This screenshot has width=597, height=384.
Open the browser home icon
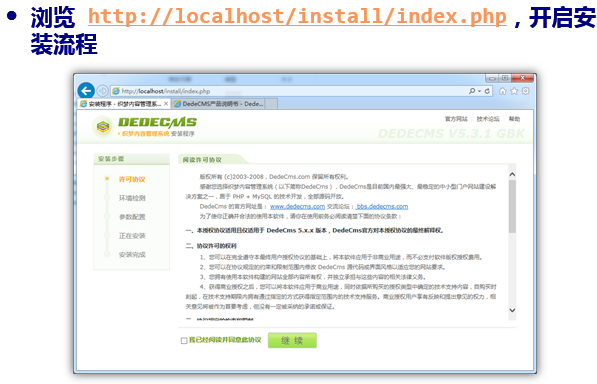(x=503, y=91)
